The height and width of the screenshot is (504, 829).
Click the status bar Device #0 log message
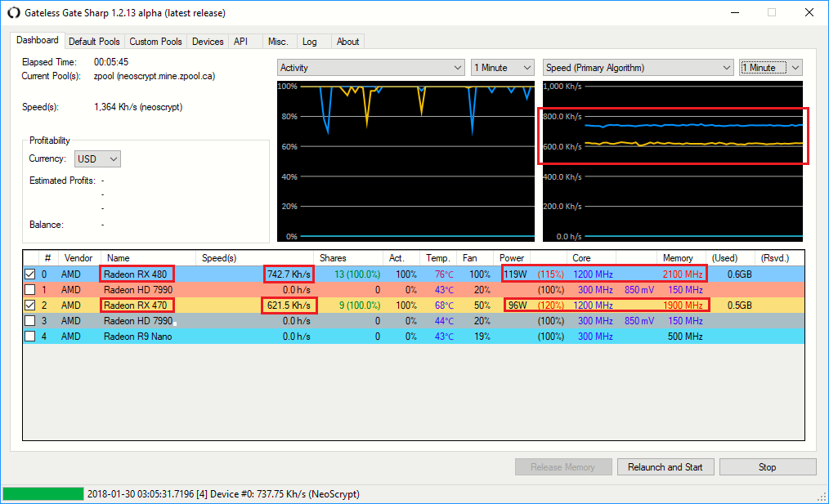tap(223, 494)
